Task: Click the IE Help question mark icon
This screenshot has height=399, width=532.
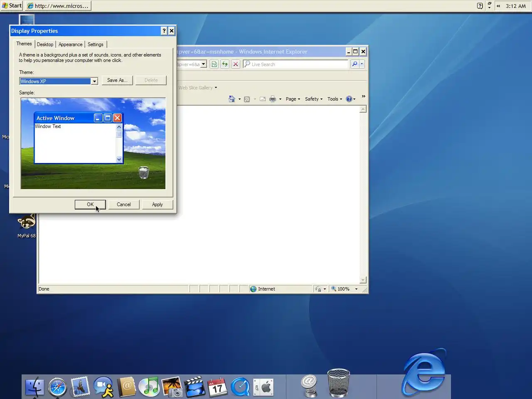Action: [x=349, y=99]
